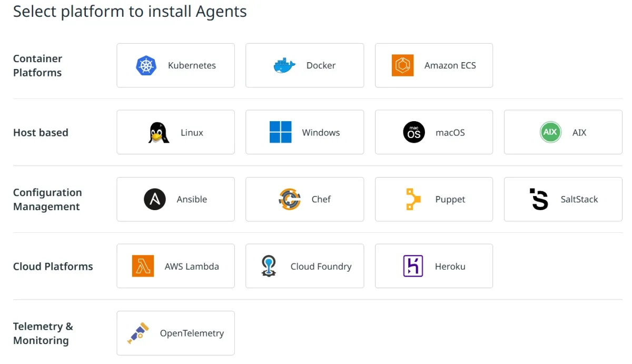
Task: Click the purple Heroku icon
Action: 413,266
